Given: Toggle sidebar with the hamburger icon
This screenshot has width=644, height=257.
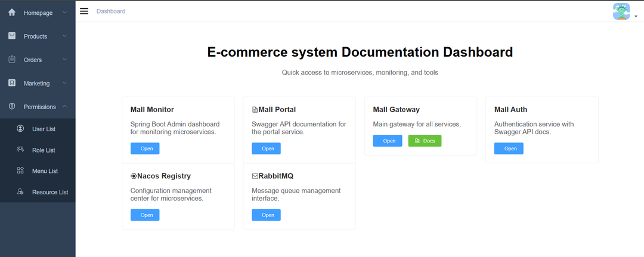Looking at the screenshot, I should [84, 11].
